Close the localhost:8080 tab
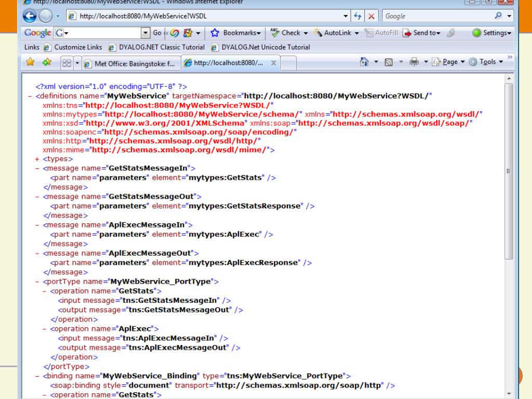 click(x=273, y=63)
